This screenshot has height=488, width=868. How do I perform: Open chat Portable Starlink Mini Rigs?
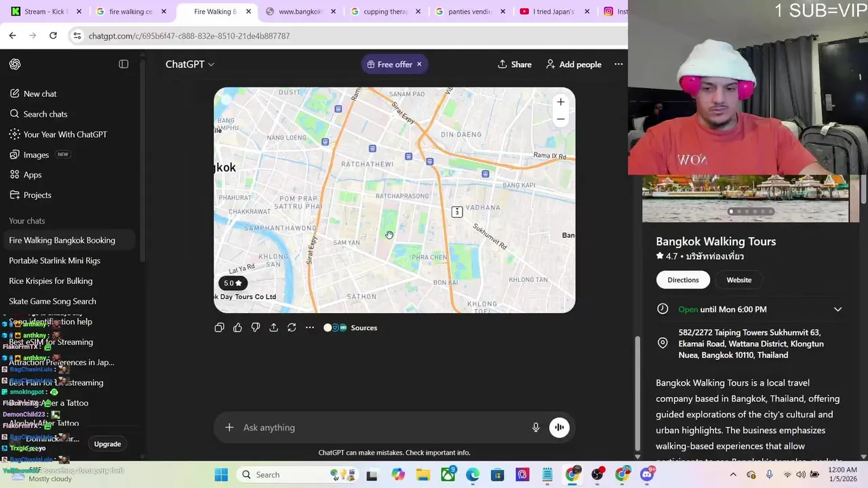[54, 260]
